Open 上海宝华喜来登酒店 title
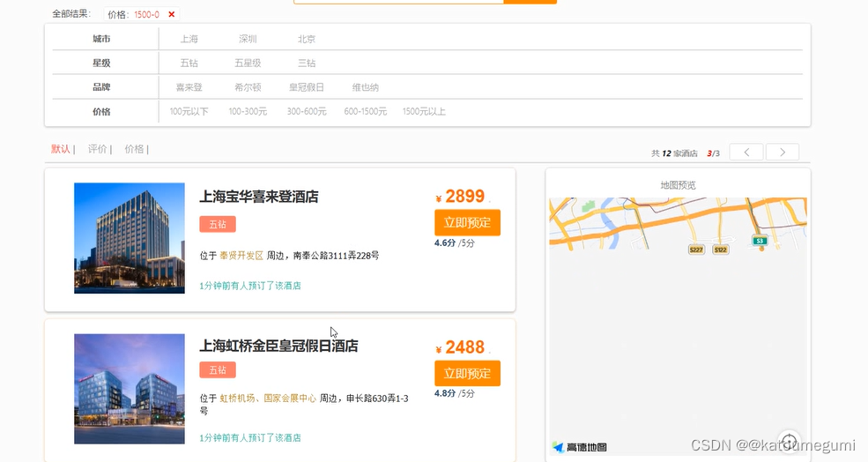The width and height of the screenshot is (868, 462). (x=258, y=197)
